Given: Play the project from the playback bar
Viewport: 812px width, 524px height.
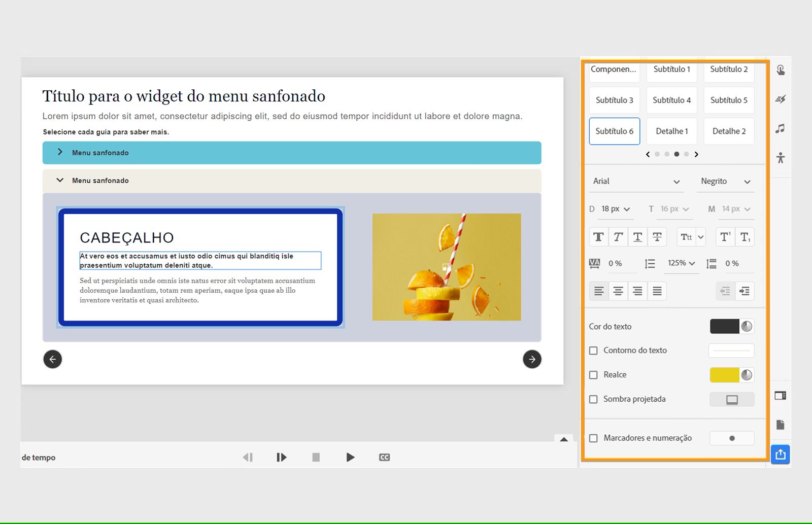Looking at the screenshot, I should [x=350, y=457].
